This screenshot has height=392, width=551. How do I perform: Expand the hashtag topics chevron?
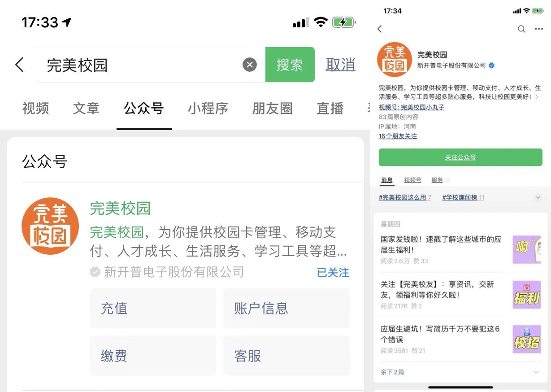(538, 197)
